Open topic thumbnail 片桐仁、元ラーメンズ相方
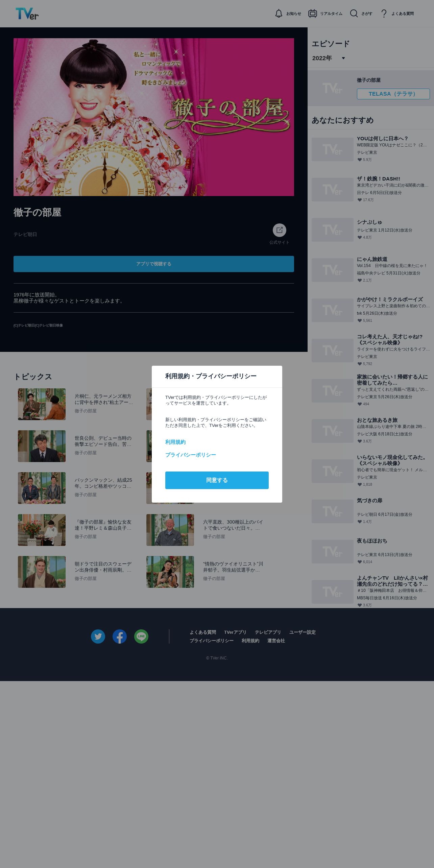 click(x=42, y=404)
